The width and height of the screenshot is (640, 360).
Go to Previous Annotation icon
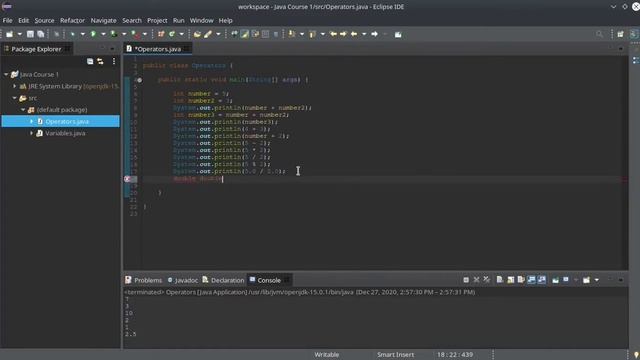tap(312, 34)
